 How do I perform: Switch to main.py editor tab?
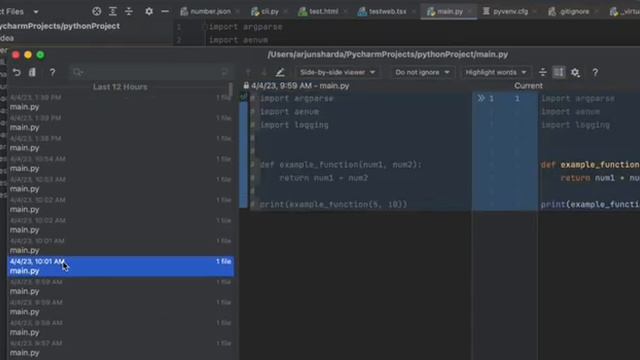point(448,11)
